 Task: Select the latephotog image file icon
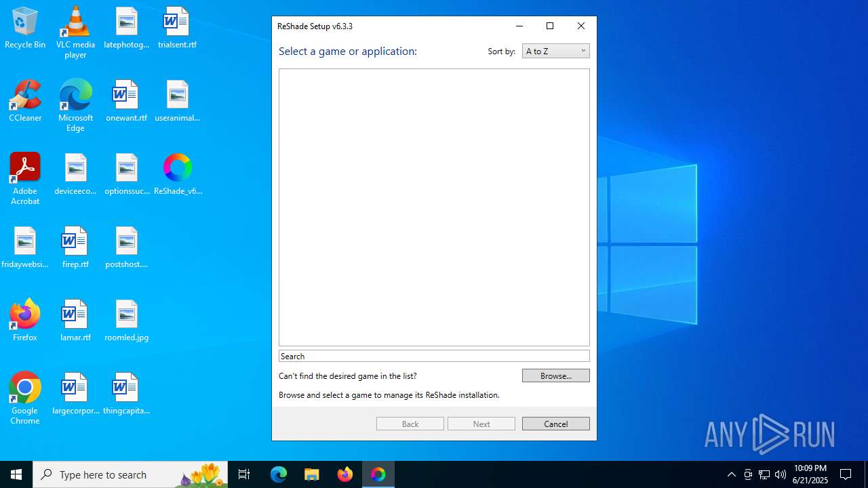126,28
